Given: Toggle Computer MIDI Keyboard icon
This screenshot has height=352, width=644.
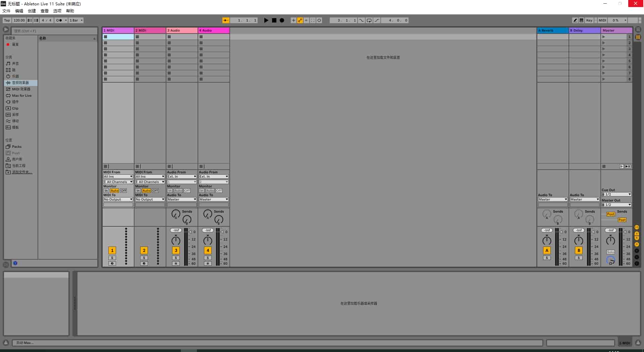Looking at the screenshot, I should pyautogui.click(x=581, y=20).
